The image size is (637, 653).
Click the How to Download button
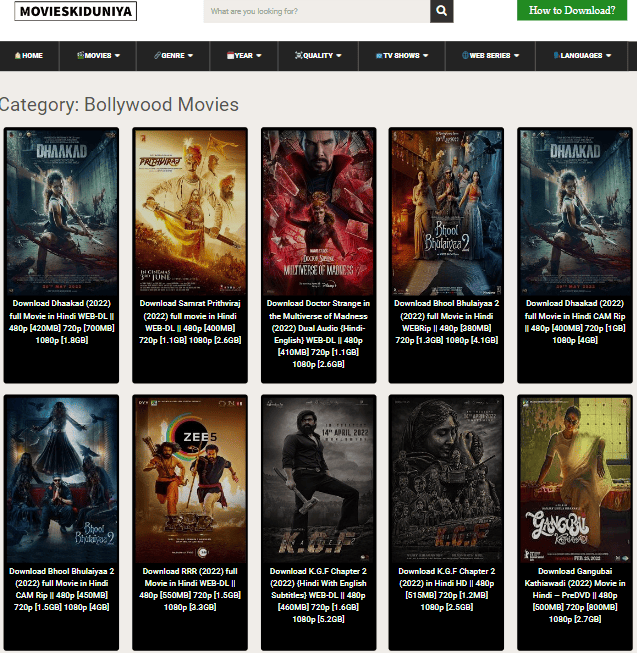click(x=572, y=10)
